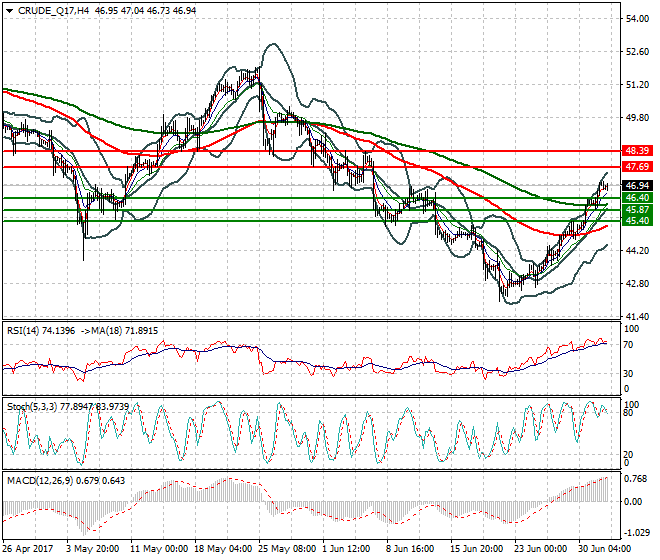The width and height of the screenshot is (660, 560).
Task: Click the 49.80 price axis value
Action: [637, 118]
